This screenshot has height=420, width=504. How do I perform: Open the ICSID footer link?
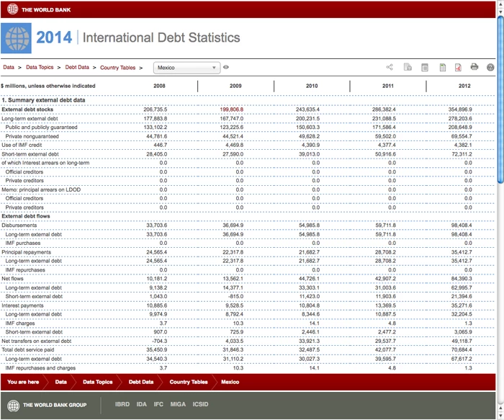tap(200, 404)
